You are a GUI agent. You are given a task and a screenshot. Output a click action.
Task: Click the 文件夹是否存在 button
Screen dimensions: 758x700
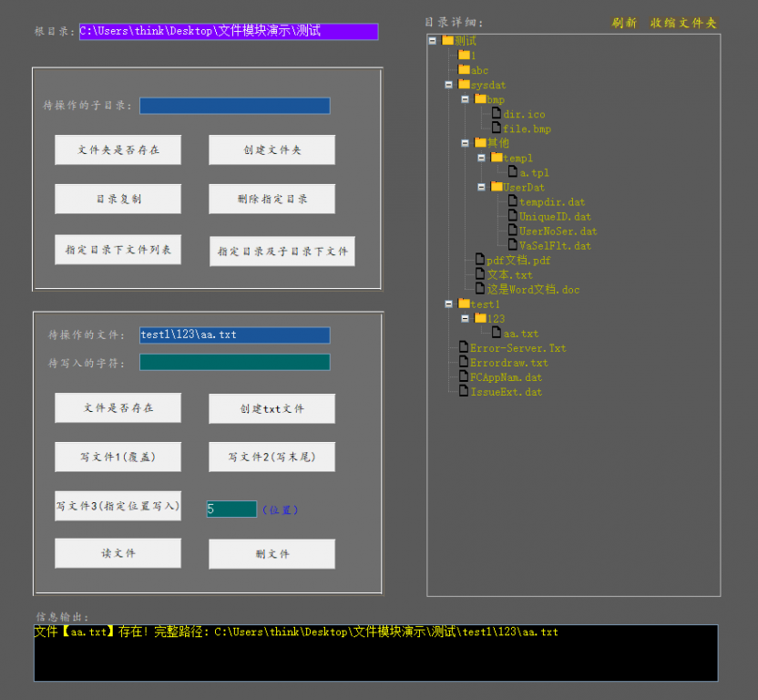click(118, 150)
